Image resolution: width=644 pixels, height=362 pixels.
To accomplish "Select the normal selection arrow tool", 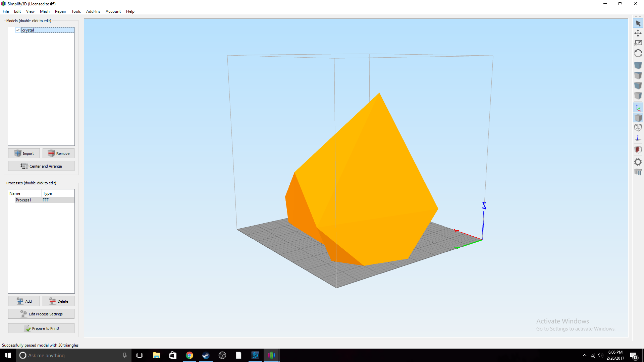I will (638, 23).
